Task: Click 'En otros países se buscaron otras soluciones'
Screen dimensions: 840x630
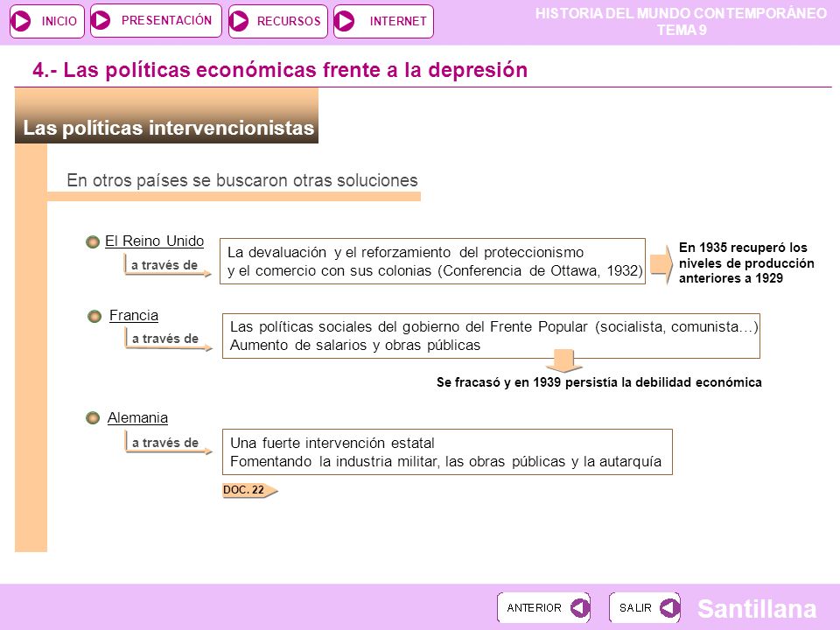Action: coord(242,180)
